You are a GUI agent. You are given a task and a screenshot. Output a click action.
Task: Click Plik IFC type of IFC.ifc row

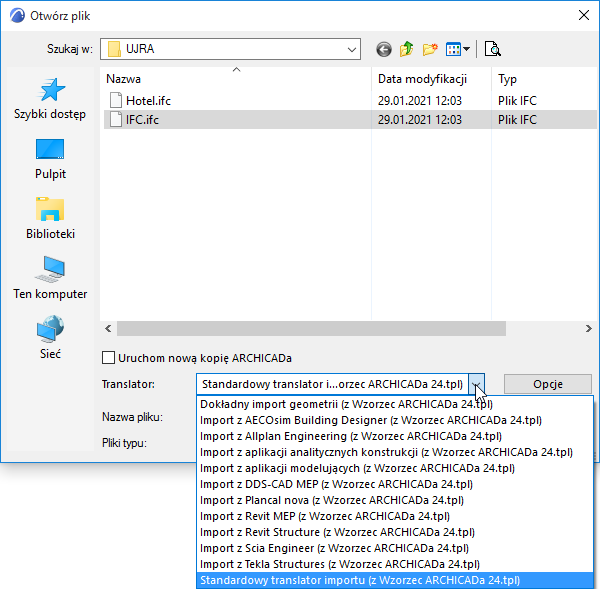coord(517,120)
